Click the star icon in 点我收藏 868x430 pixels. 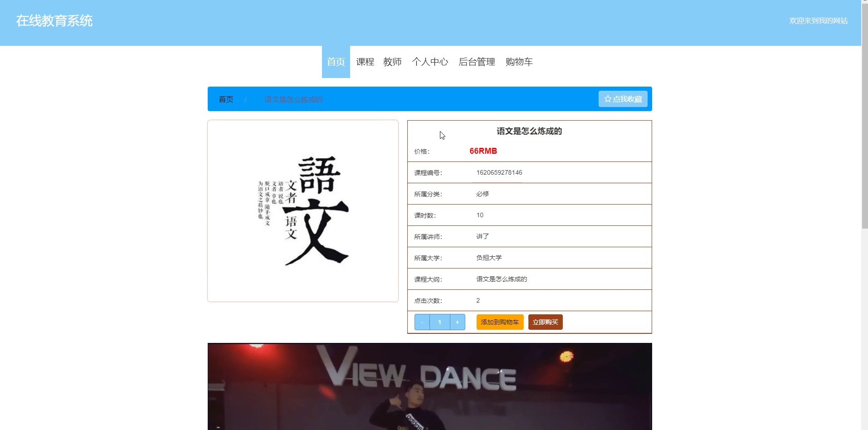[608, 99]
